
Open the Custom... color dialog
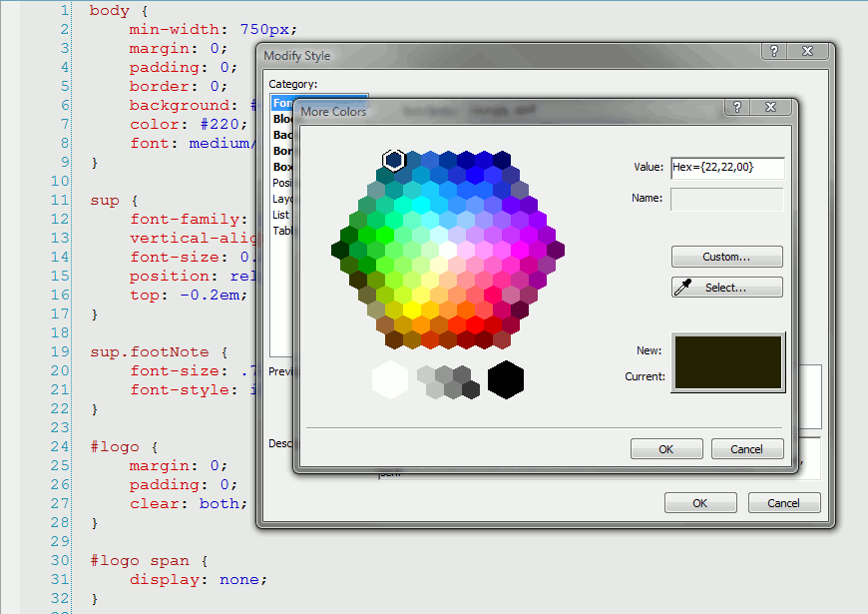pos(726,257)
